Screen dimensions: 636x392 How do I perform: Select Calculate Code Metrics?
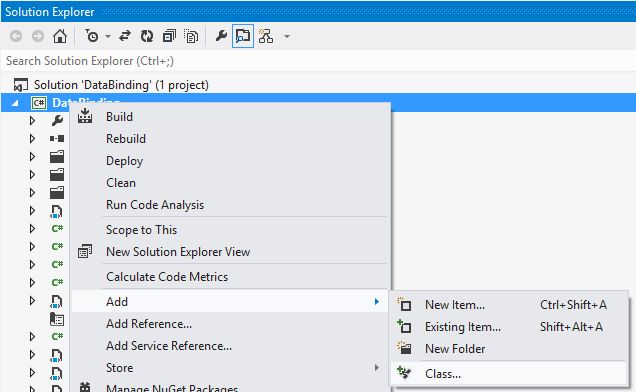(231, 277)
